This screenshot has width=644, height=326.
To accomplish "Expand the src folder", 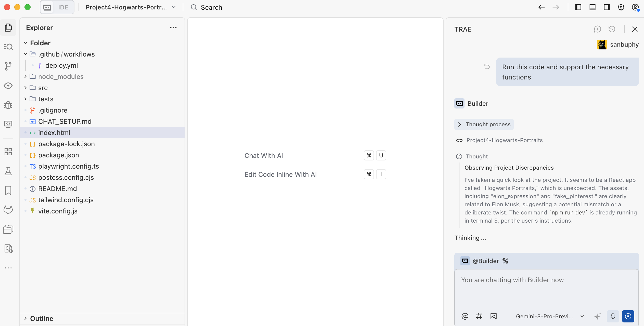I will (x=43, y=88).
